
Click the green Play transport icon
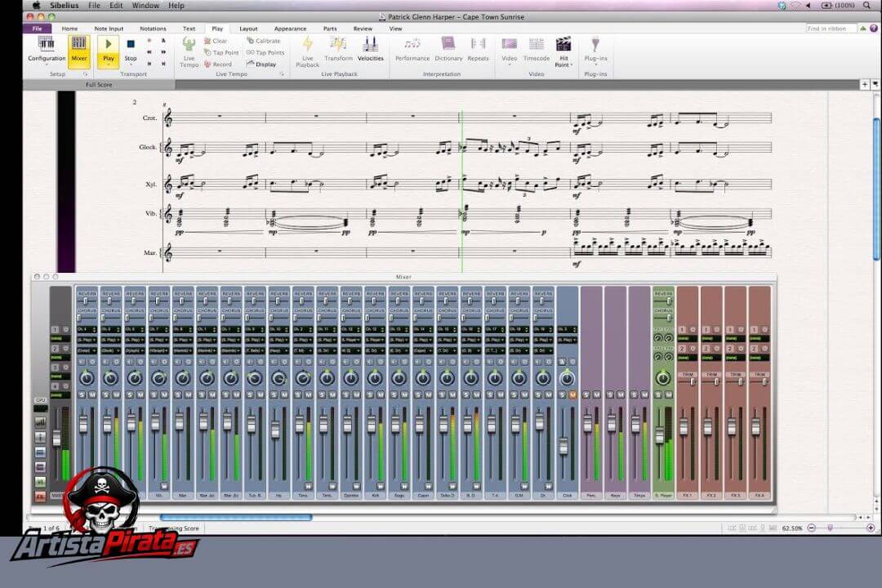point(108,44)
